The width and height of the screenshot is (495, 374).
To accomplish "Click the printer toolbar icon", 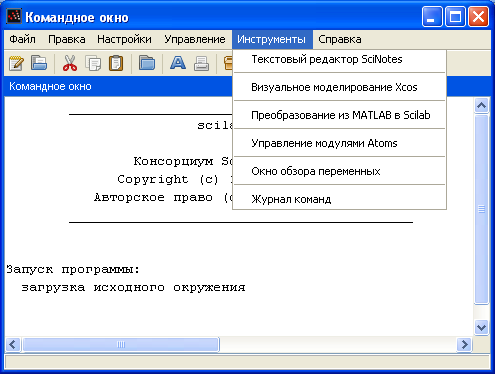I will click(x=201, y=63).
